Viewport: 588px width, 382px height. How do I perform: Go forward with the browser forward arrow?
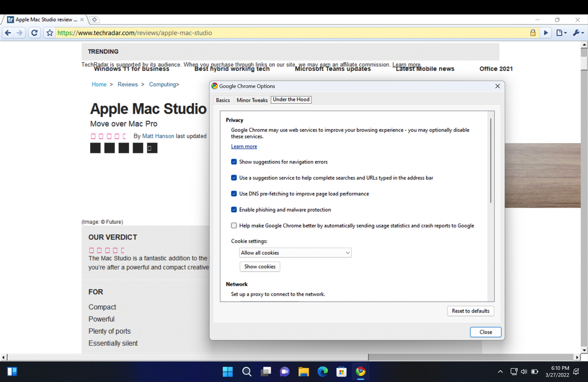tap(20, 33)
